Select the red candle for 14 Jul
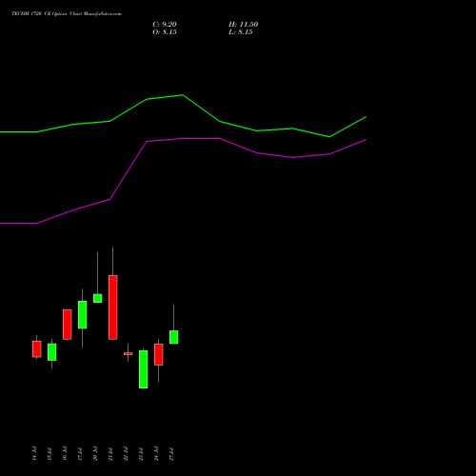Viewport: 476px width, 476px height. [x=37, y=349]
